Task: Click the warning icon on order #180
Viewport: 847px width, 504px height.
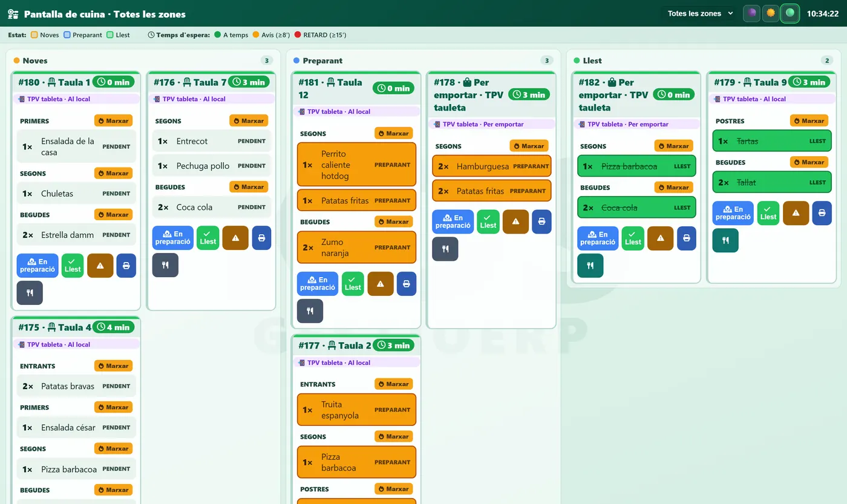Action: [x=100, y=266]
